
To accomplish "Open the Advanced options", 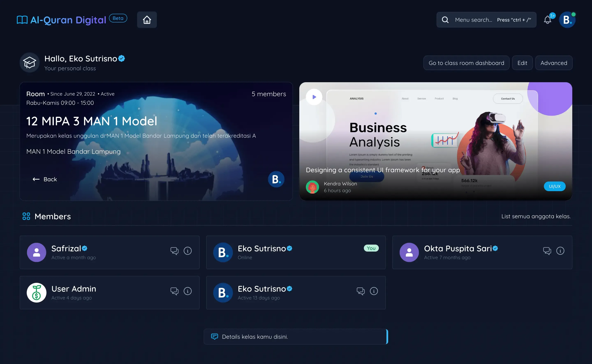I will point(554,63).
